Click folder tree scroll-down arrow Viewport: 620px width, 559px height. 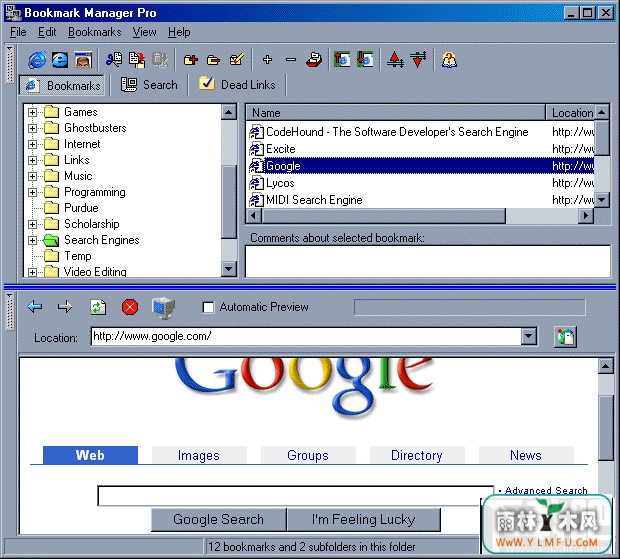[229, 269]
